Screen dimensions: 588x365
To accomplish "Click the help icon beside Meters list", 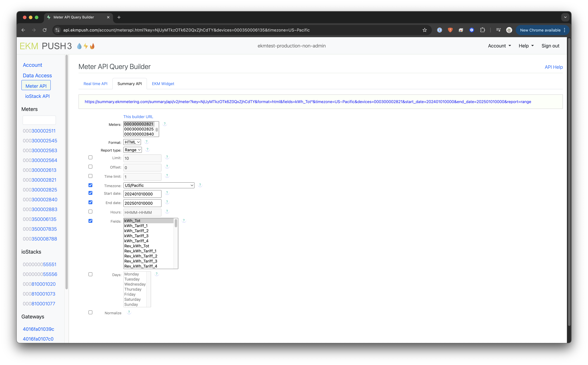I will point(165,124).
